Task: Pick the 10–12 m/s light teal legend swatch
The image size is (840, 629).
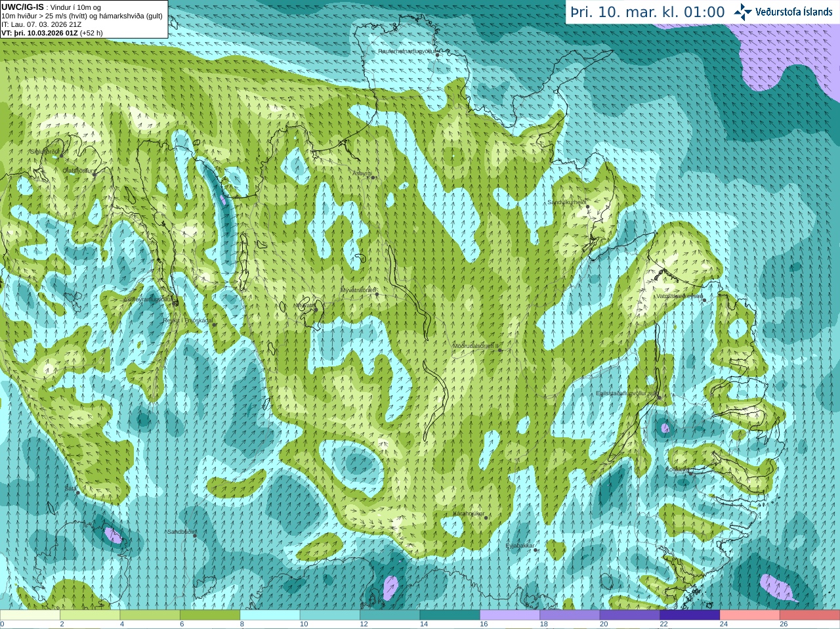Action: pyautogui.click(x=330, y=615)
